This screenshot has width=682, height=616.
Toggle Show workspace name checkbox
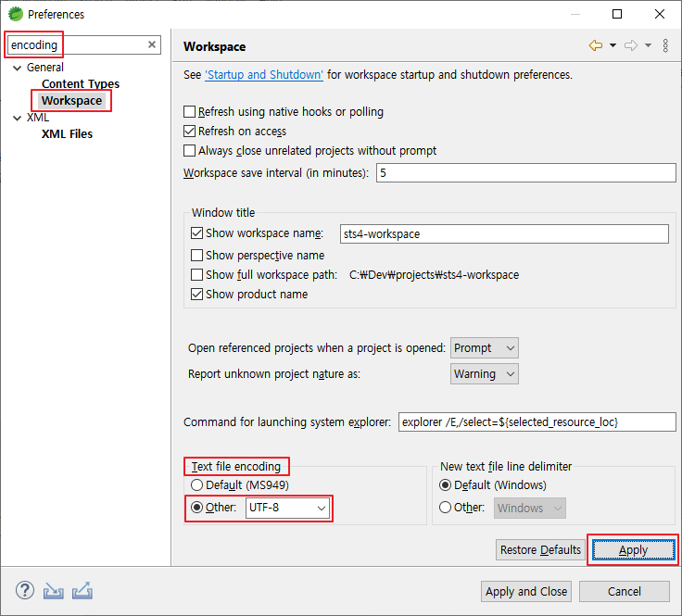(x=196, y=233)
